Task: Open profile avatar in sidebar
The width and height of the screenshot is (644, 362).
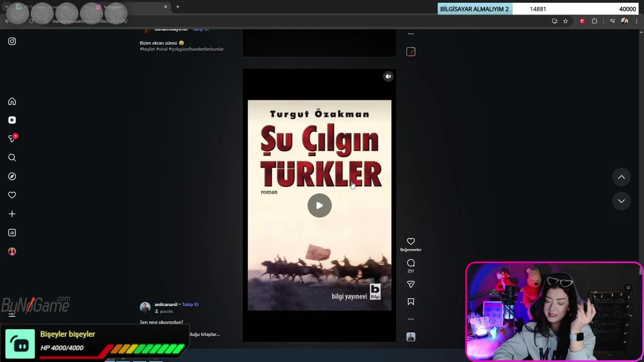Action: coord(12,251)
